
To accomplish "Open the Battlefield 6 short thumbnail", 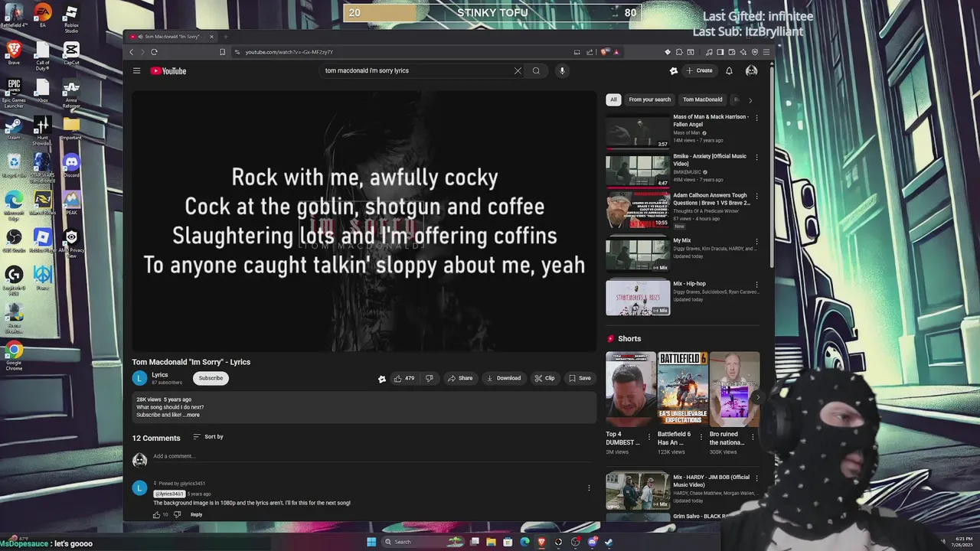I will [683, 388].
